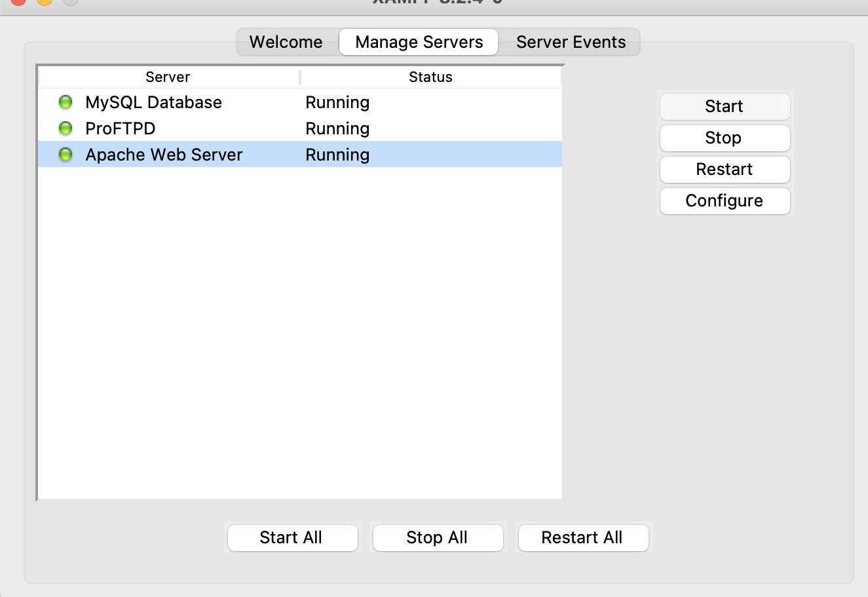Click ProFTPD green status indicator
The width and height of the screenshot is (868, 597).
click(x=66, y=128)
